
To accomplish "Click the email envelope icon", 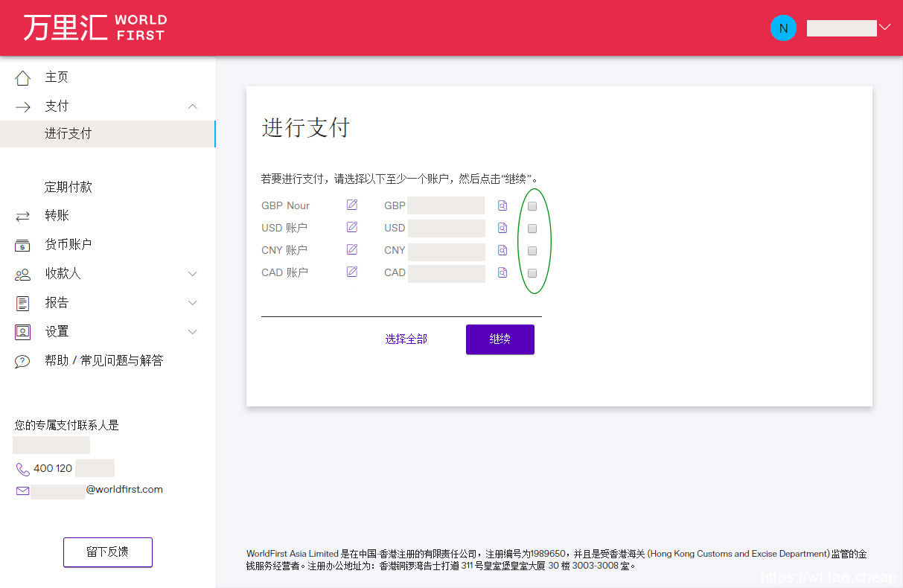I will (23, 490).
